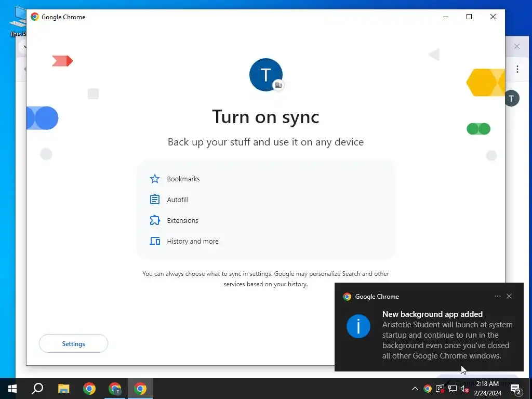Screen dimensions: 532x399
Task: Click the managed-account badge on the avatar
Action: coord(278,86)
